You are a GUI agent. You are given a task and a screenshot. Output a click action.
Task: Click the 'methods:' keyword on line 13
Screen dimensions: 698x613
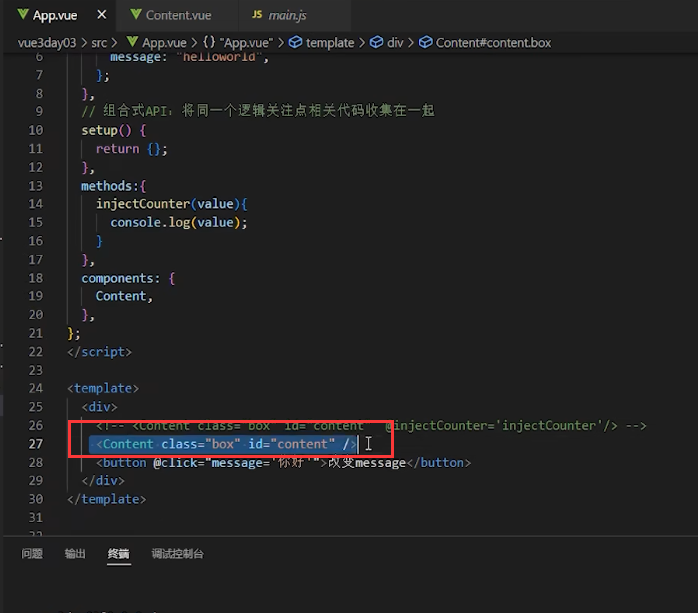pyautogui.click(x=110, y=186)
